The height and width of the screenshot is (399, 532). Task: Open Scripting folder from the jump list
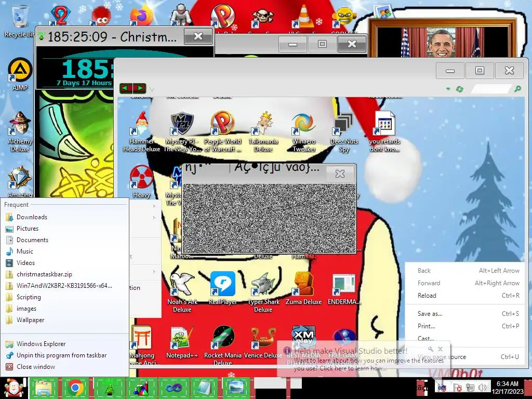(x=64, y=297)
